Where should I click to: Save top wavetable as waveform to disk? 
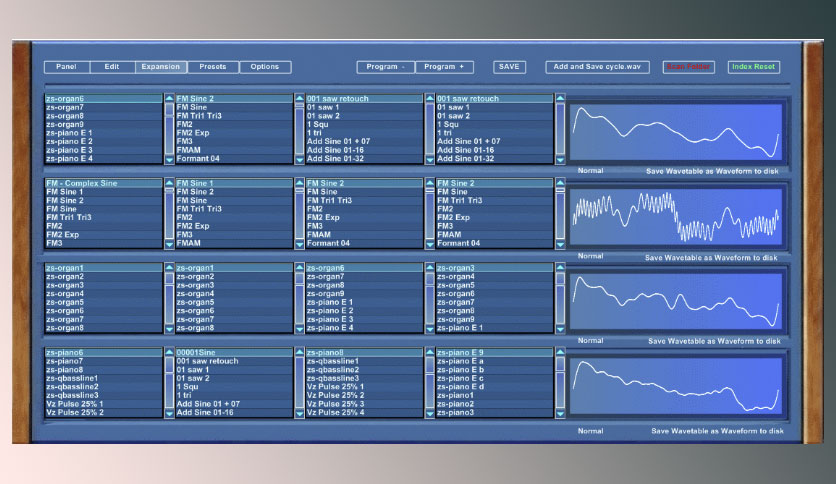pyautogui.click(x=712, y=171)
